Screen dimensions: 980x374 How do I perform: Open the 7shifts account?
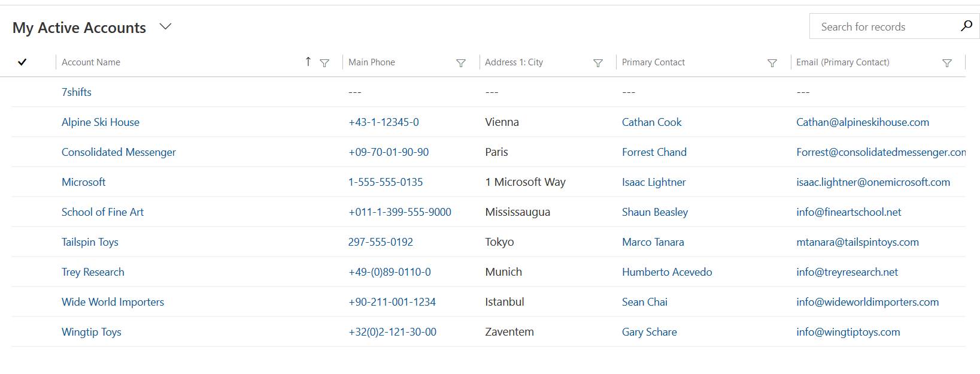[77, 92]
